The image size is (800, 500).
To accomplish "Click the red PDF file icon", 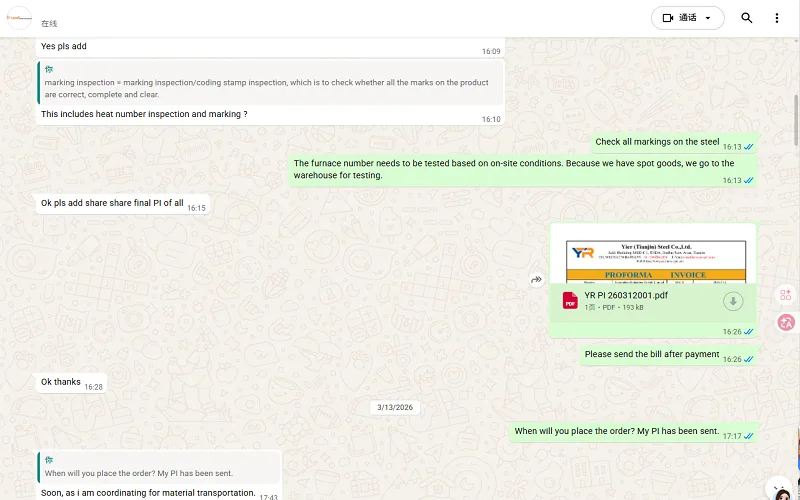I will (x=570, y=301).
